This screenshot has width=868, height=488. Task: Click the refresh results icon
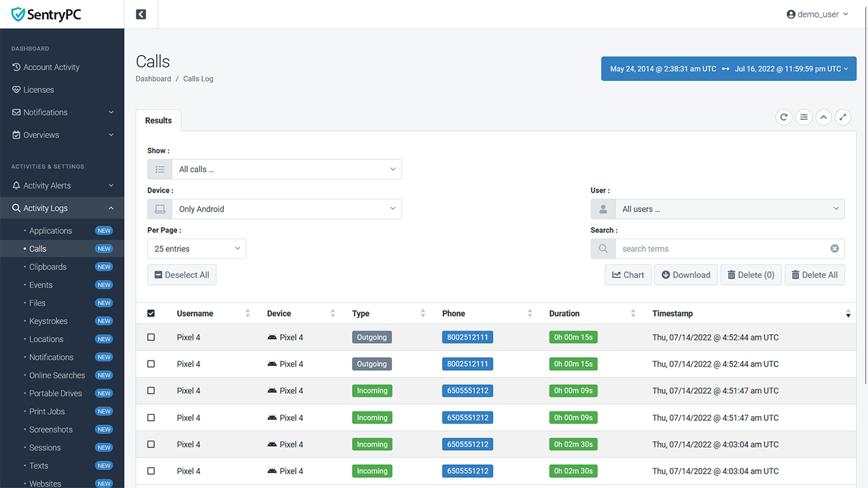click(784, 117)
